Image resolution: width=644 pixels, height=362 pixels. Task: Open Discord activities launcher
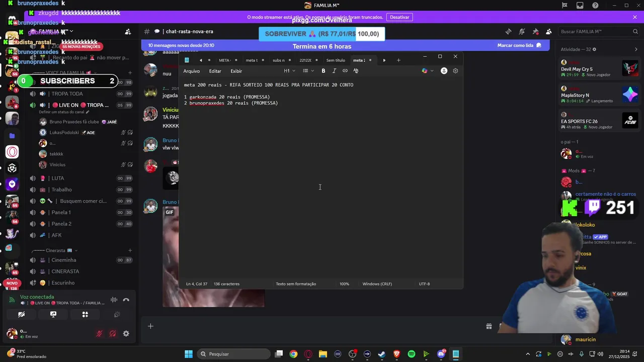[x=85, y=314]
